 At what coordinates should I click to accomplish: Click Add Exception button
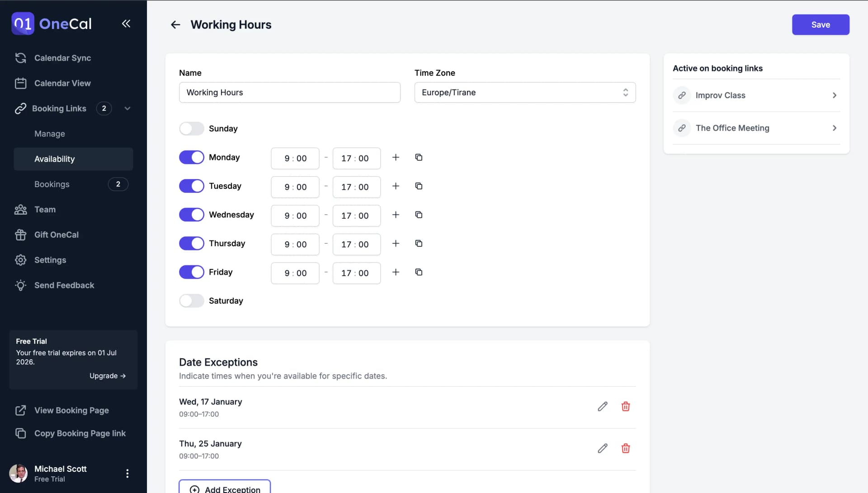point(224,488)
